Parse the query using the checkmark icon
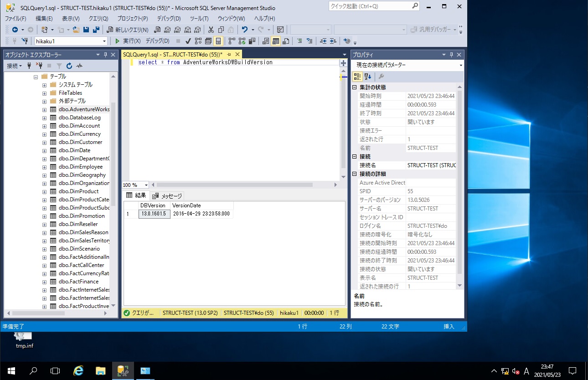588x380 pixels. (x=188, y=41)
